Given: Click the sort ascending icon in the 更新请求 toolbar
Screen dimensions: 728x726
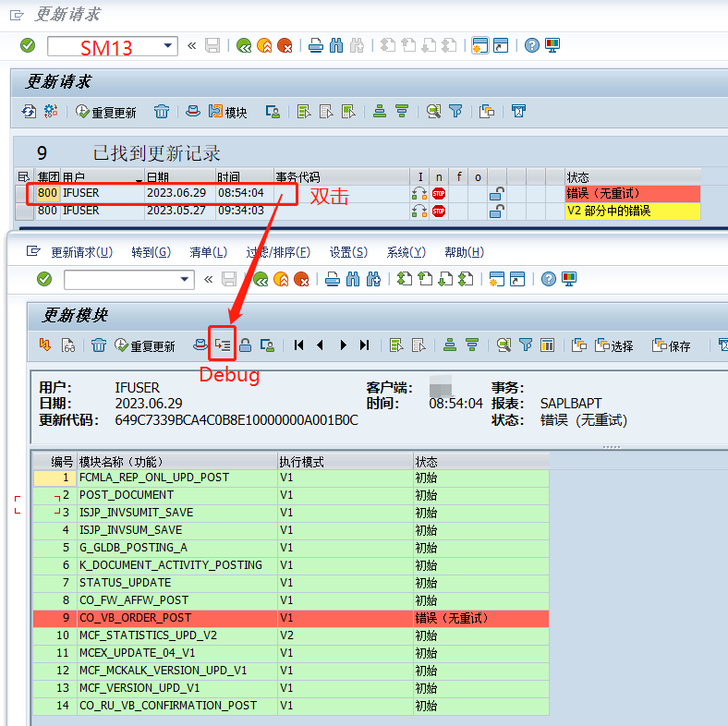Looking at the screenshot, I should coord(380,112).
